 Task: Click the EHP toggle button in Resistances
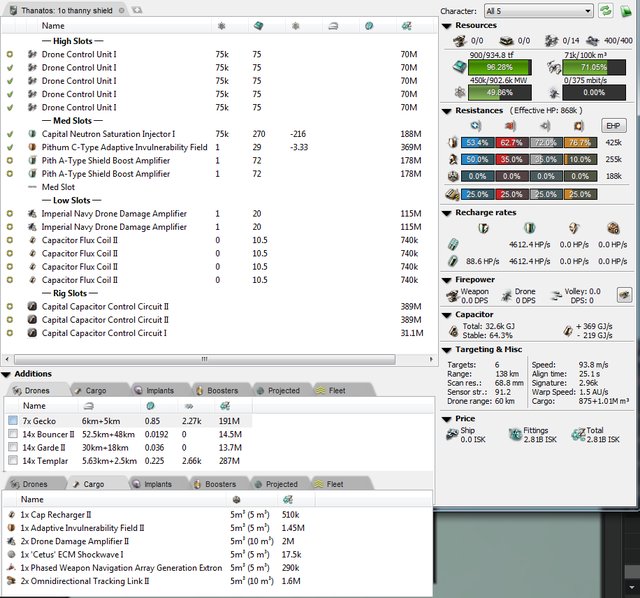click(615, 126)
